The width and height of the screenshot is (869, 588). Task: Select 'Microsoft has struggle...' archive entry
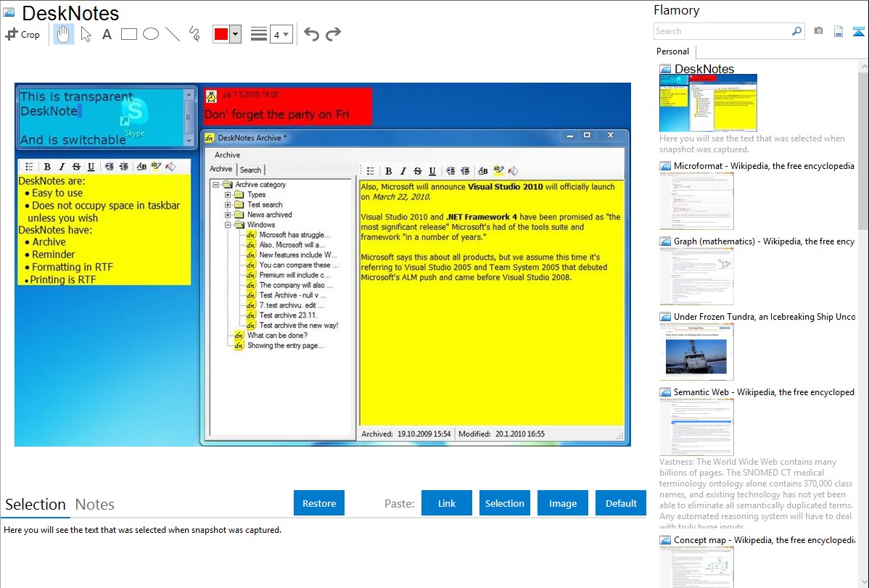[295, 235]
